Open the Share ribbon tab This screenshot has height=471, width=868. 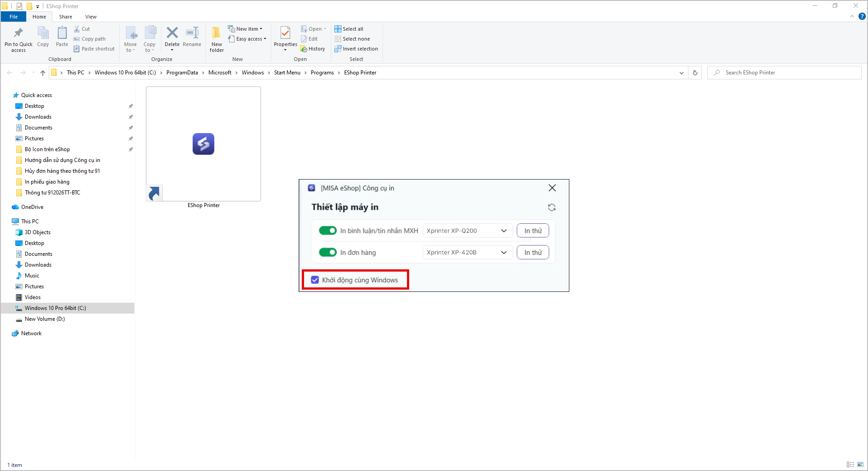point(65,17)
